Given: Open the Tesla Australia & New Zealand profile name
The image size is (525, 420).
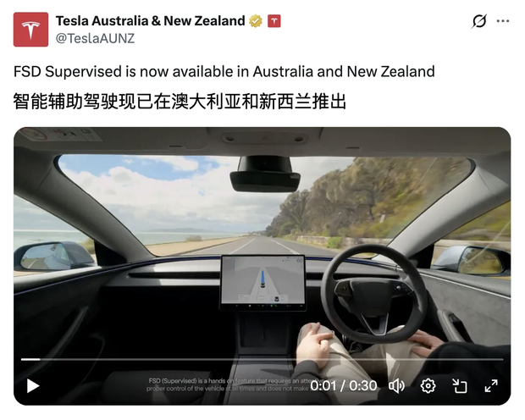Looking at the screenshot, I should click(x=151, y=21).
